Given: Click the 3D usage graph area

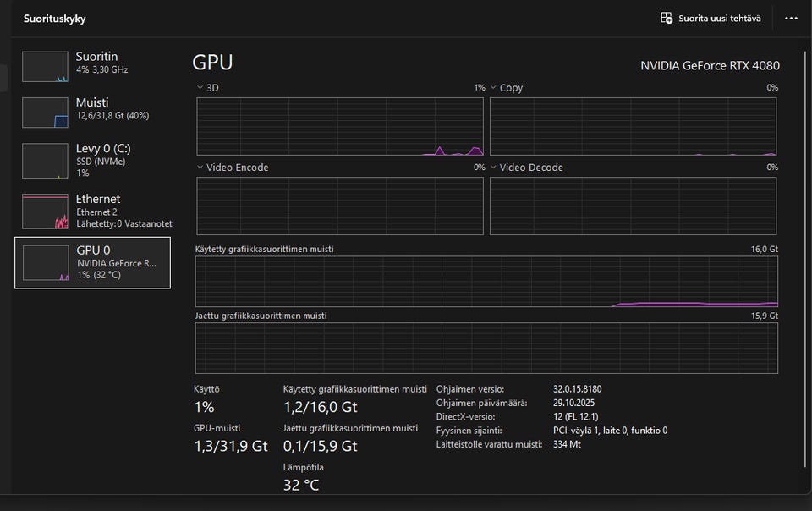Looking at the screenshot, I should click(340, 127).
